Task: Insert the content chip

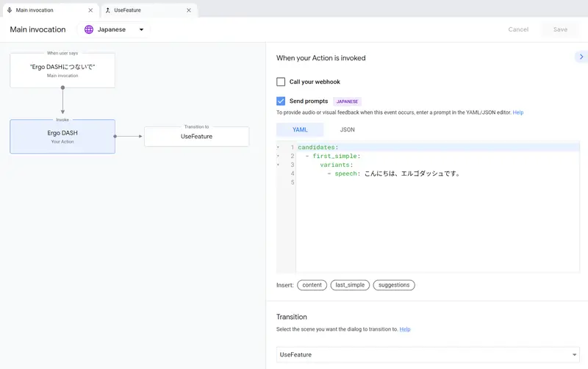Action: coord(312,285)
